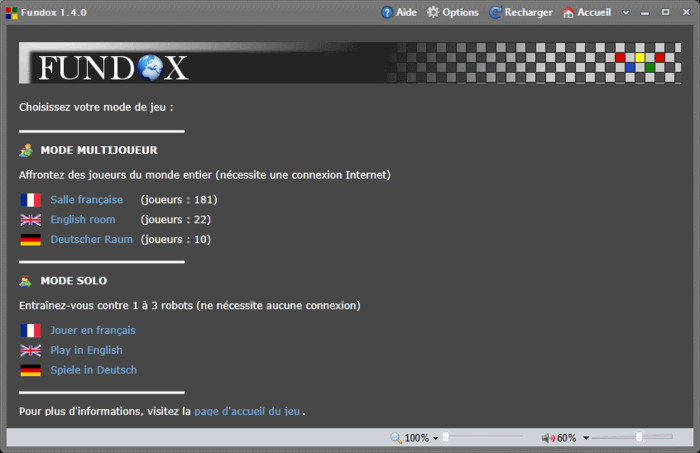Click the 100% zoom value text
The height and width of the screenshot is (453, 700).
coord(417,438)
